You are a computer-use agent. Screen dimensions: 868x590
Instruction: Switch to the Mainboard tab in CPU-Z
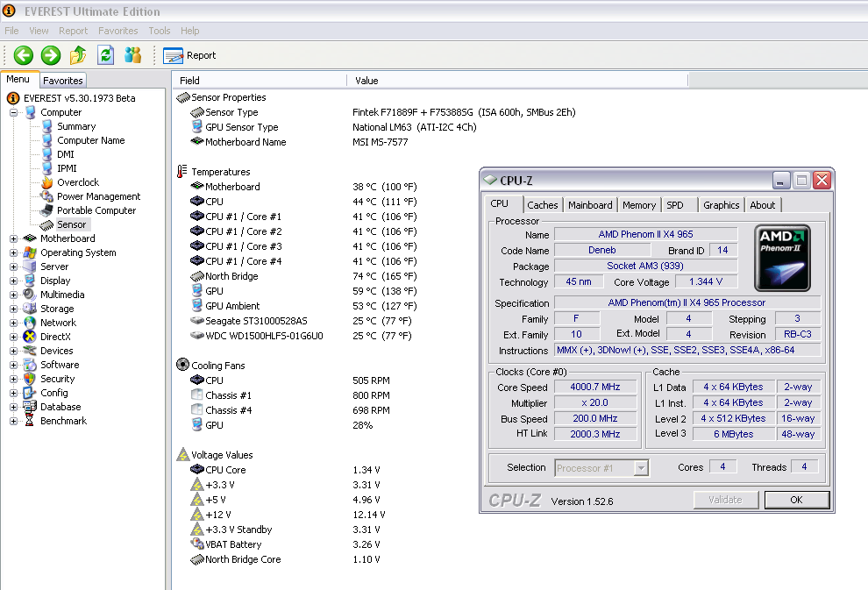click(x=590, y=205)
